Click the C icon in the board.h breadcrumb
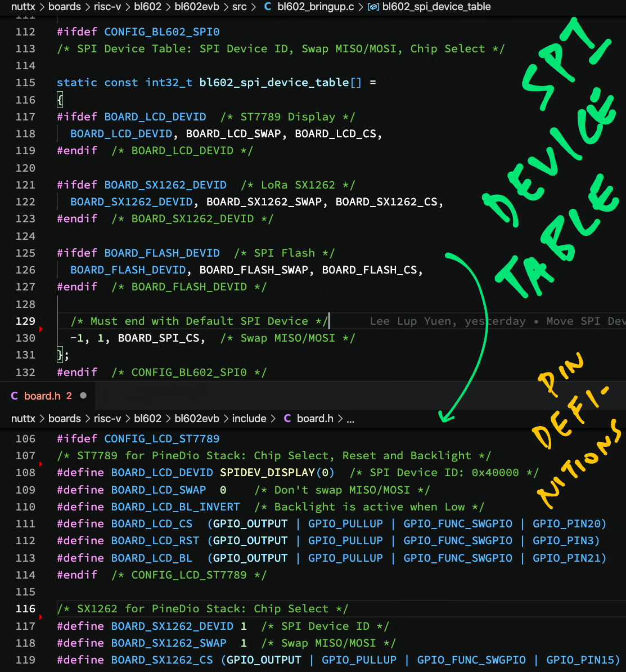626x672 pixels. click(287, 418)
